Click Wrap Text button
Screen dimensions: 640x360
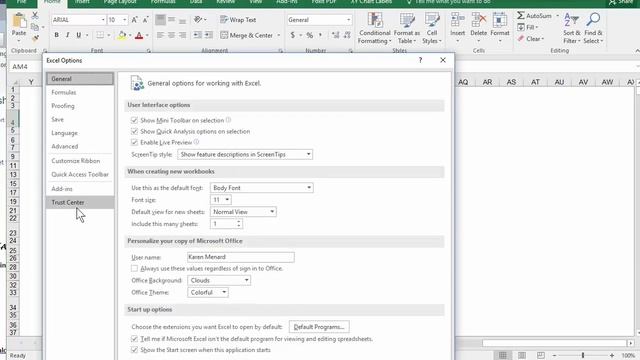pos(238,20)
